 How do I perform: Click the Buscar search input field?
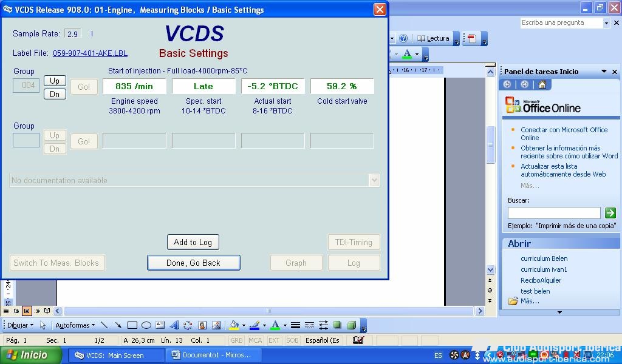[x=553, y=213]
